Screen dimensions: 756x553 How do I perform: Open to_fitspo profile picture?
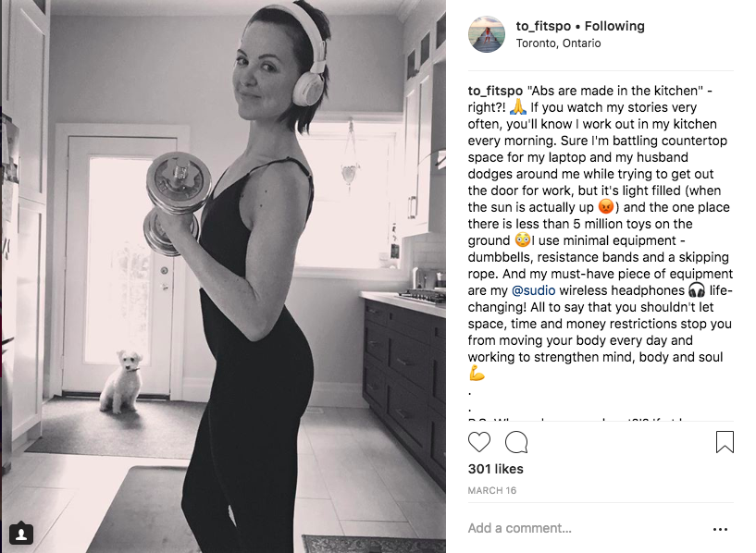coord(487,34)
